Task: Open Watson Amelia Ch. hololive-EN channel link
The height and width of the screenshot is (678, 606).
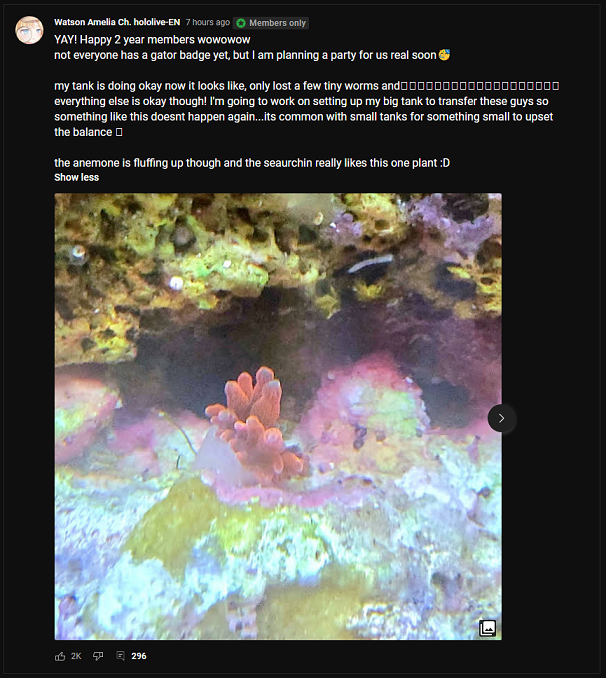Action: (117, 22)
